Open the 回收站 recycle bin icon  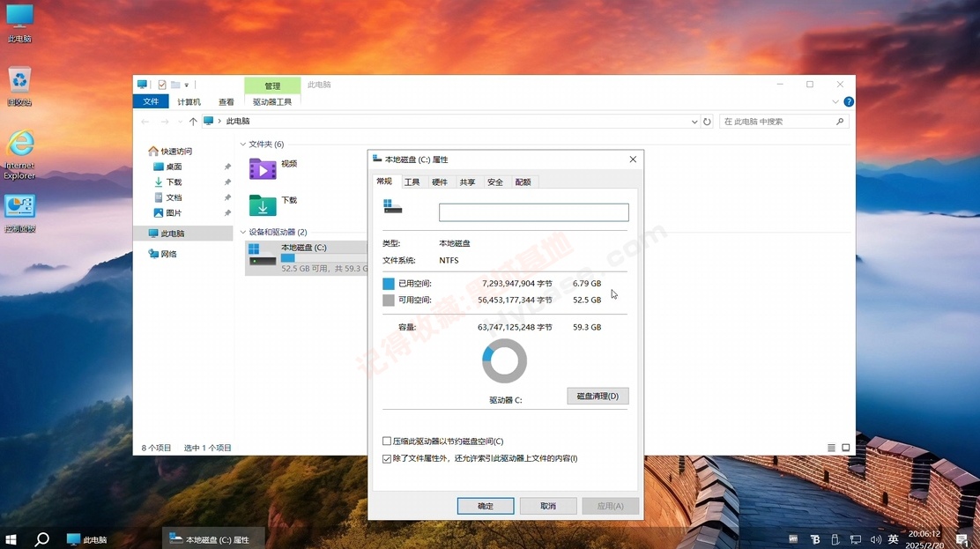[19, 85]
